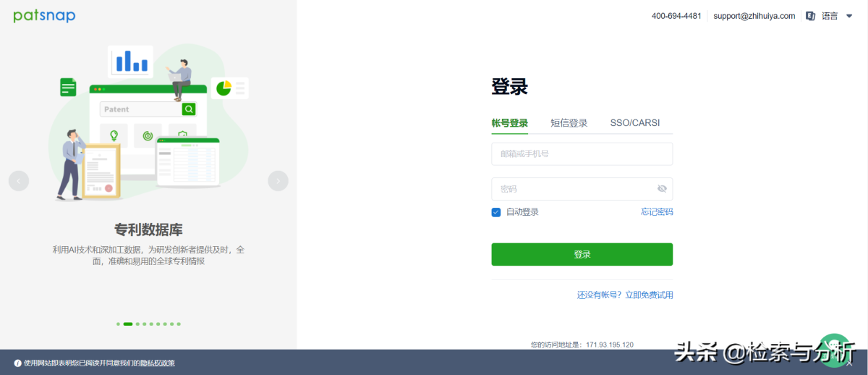This screenshot has width=868, height=375.
Task: Switch to the SSO/CARSI tab
Action: [x=635, y=123]
